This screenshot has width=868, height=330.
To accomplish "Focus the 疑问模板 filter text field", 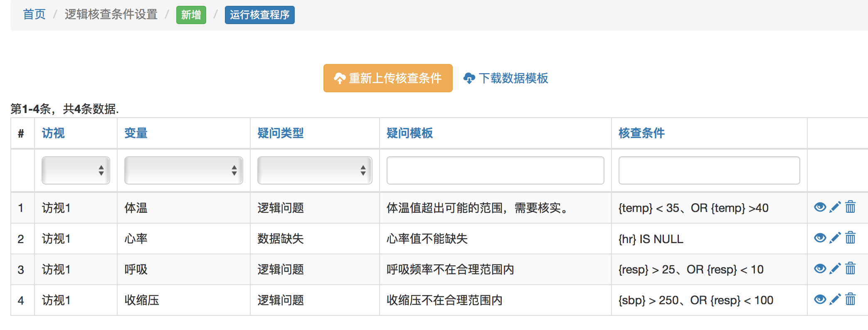I will (495, 170).
